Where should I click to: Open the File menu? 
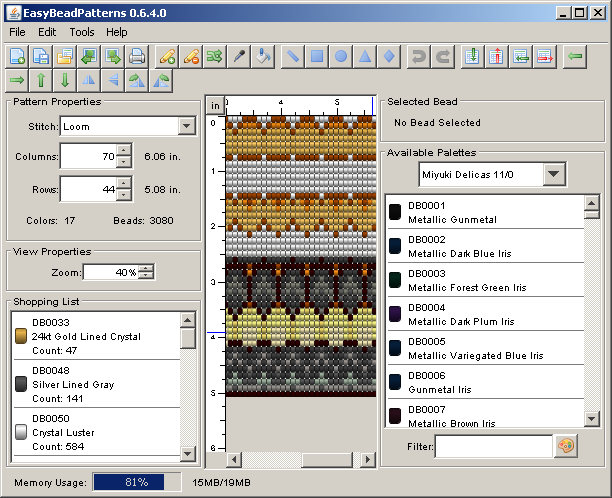[x=17, y=32]
